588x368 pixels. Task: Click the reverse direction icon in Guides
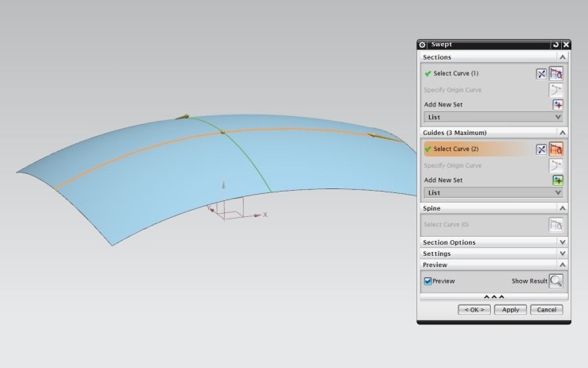541,149
